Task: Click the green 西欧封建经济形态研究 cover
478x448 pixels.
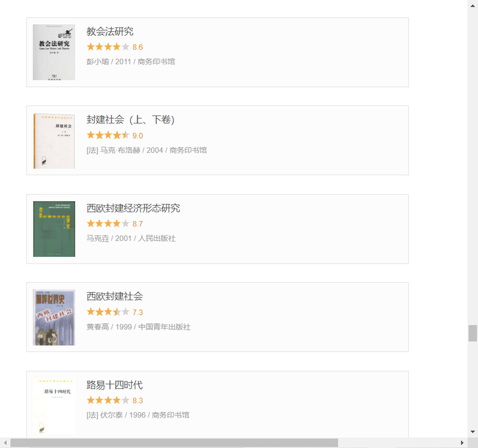Action: coord(54,229)
